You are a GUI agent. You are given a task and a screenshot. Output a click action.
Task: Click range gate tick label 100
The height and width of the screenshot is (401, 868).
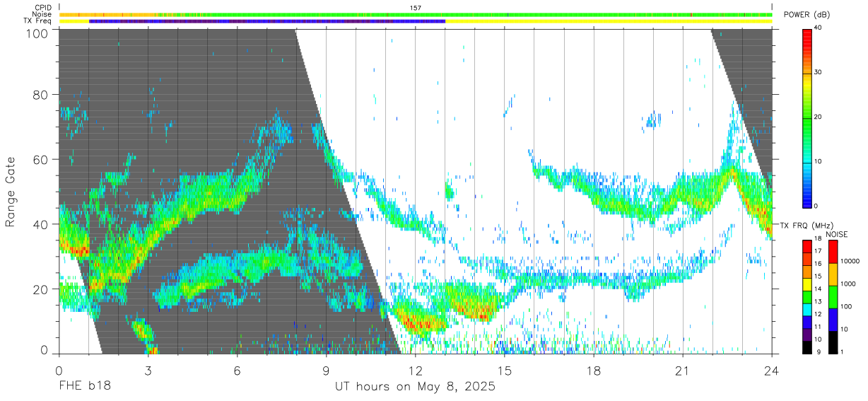point(38,33)
